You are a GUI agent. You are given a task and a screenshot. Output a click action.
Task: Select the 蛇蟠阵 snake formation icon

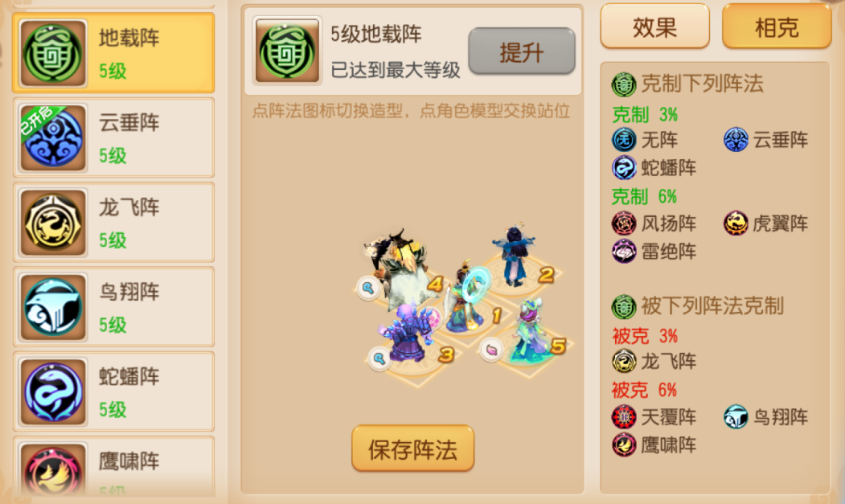53,391
